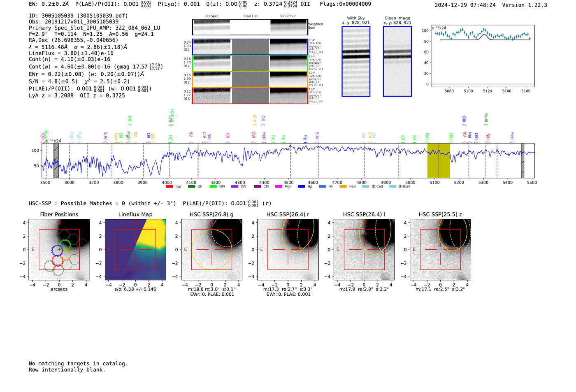Open the HSC SSP(26.8) g image
The width and height of the screenshot is (576, 392).
click(x=211, y=250)
